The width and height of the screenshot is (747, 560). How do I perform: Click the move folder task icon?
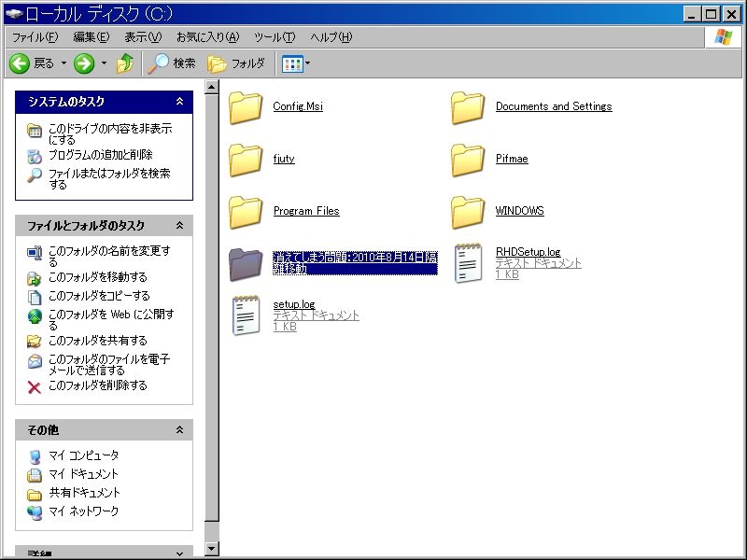point(35,278)
